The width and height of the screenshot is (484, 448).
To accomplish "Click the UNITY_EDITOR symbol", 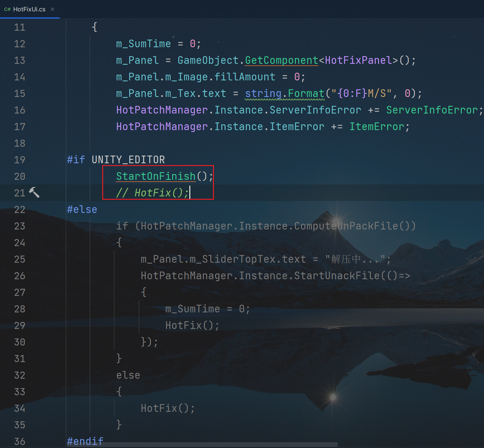I will [x=128, y=160].
